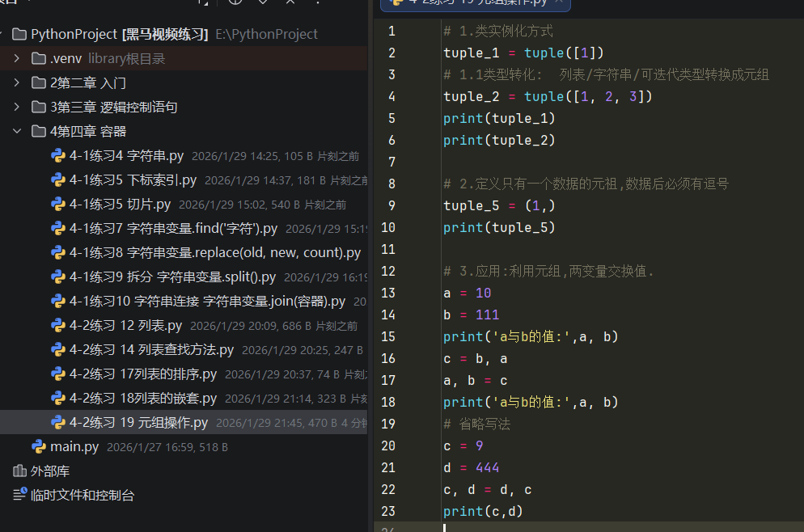Click Python icon of 4-1练习4 字符串.py

58,155
